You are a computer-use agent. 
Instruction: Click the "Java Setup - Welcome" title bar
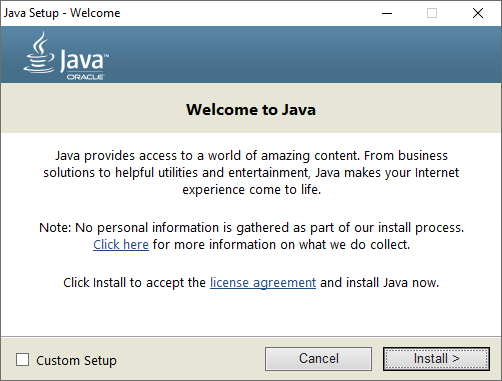(62, 13)
